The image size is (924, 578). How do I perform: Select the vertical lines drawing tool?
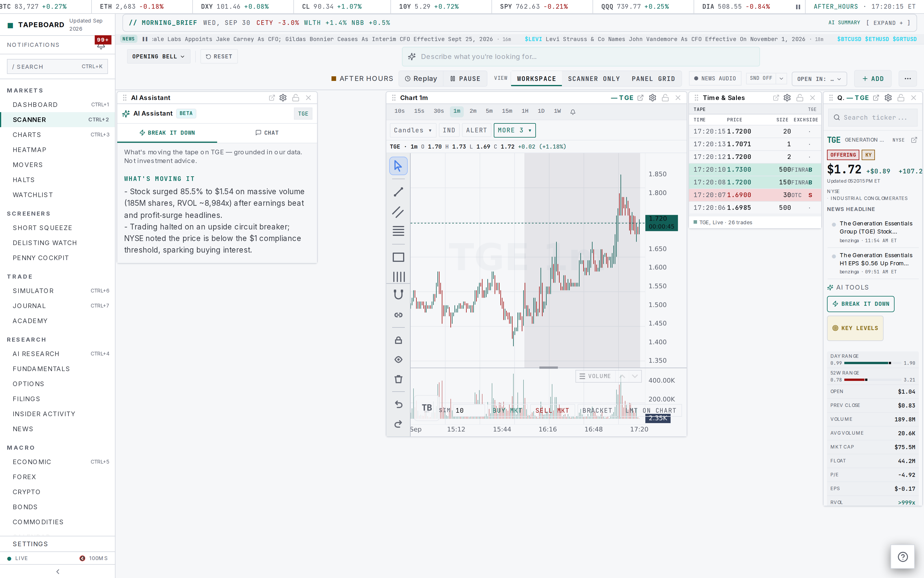click(x=398, y=276)
